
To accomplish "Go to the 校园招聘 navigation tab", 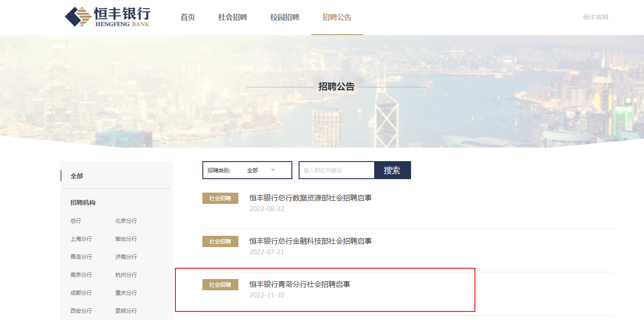I will (x=285, y=18).
